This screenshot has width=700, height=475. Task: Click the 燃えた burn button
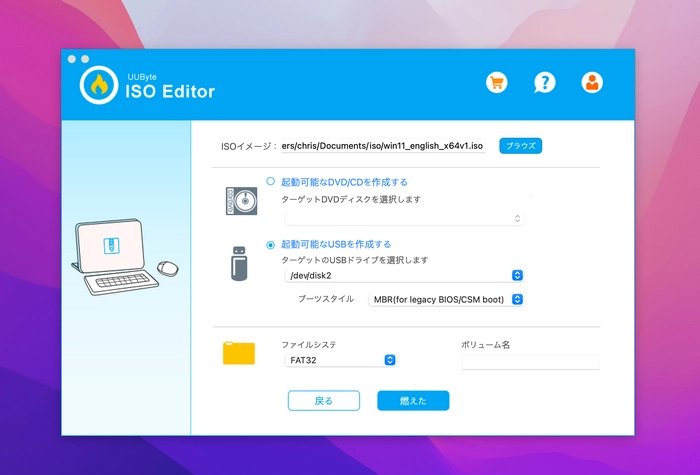[x=413, y=401]
